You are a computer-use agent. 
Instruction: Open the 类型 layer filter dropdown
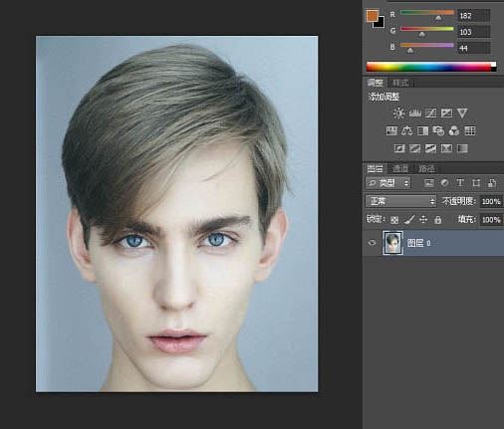(387, 183)
